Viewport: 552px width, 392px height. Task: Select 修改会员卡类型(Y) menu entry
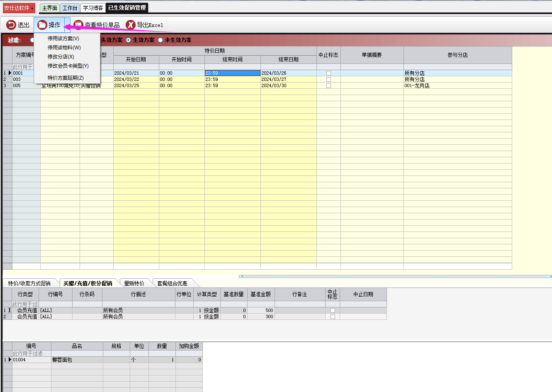tap(68, 66)
